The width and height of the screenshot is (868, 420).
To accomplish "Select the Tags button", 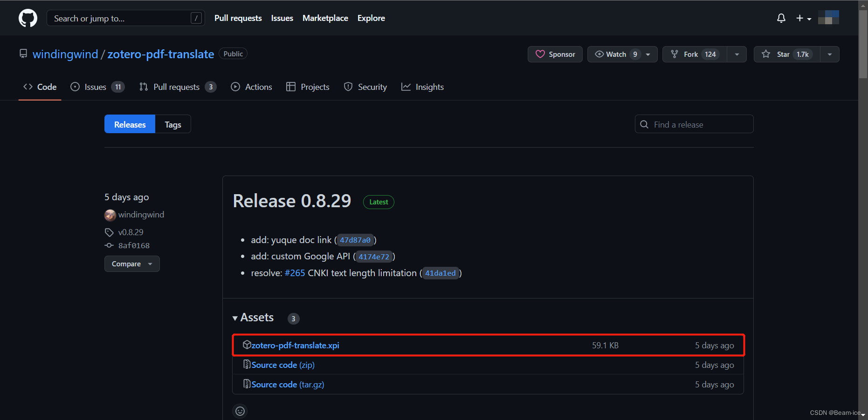I will point(173,124).
